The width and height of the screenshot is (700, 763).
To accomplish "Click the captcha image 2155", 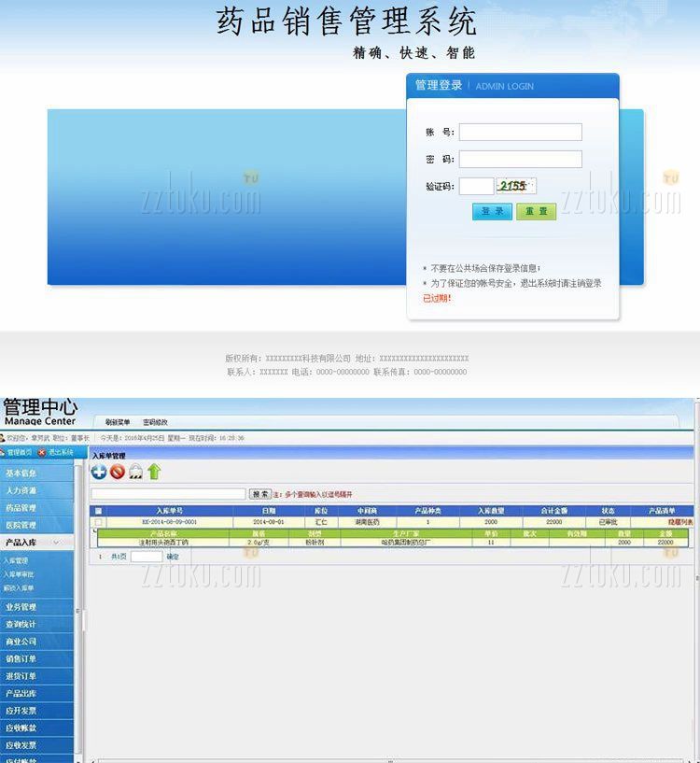I will 516,186.
